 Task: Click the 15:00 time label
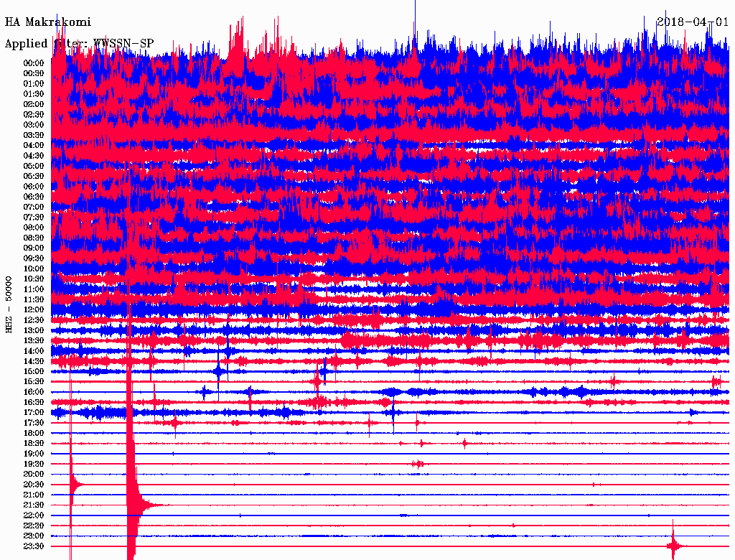(34, 371)
